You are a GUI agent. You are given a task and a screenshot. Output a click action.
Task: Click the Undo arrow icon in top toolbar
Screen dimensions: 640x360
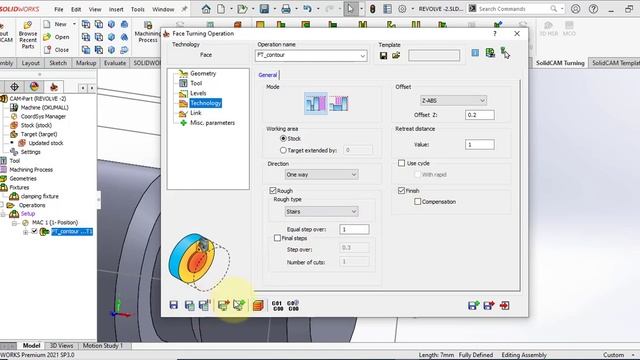click(x=307, y=9)
